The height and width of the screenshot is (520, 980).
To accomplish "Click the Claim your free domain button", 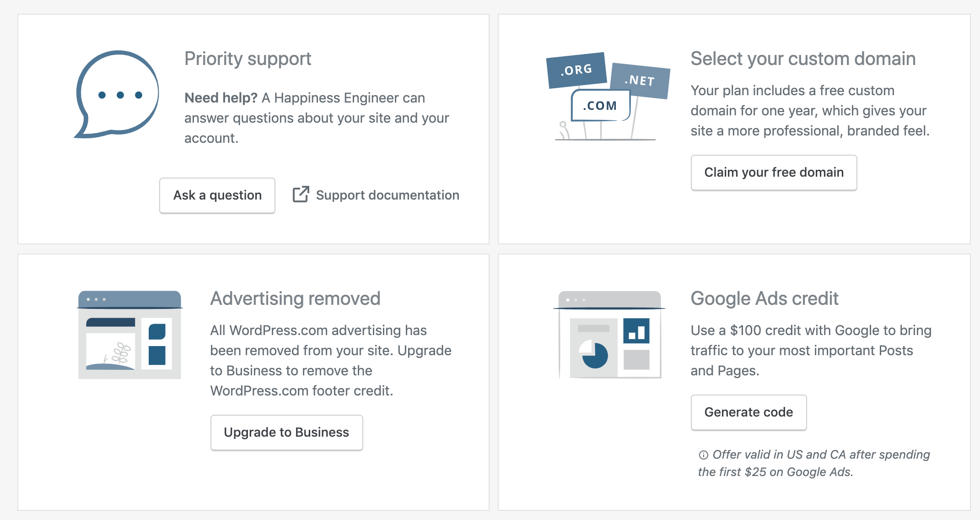I will pos(774,173).
